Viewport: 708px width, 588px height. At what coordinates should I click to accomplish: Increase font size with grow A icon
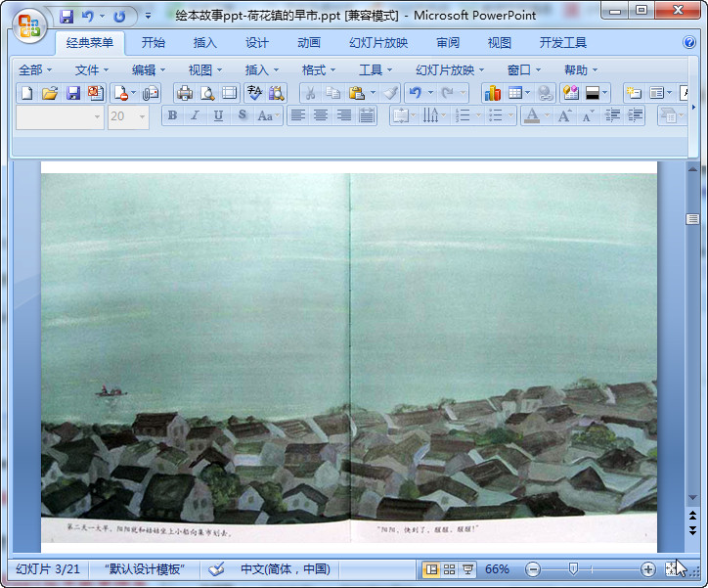coord(564,116)
